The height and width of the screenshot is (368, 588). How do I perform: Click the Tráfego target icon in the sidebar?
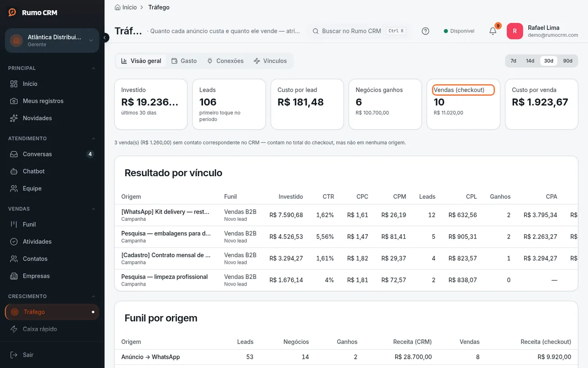pos(15,312)
